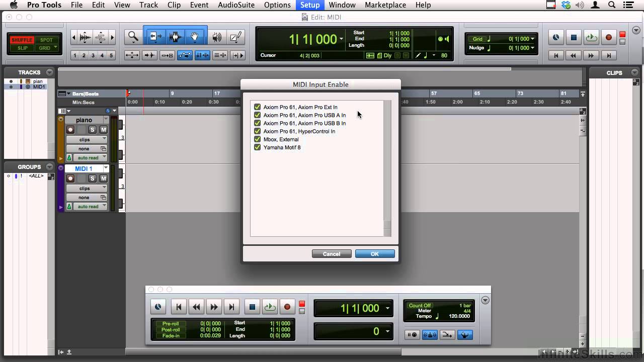This screenshot has height=362, width=644.
Task: Toggle MIDI Merge in Transport window
Action: 447,335
